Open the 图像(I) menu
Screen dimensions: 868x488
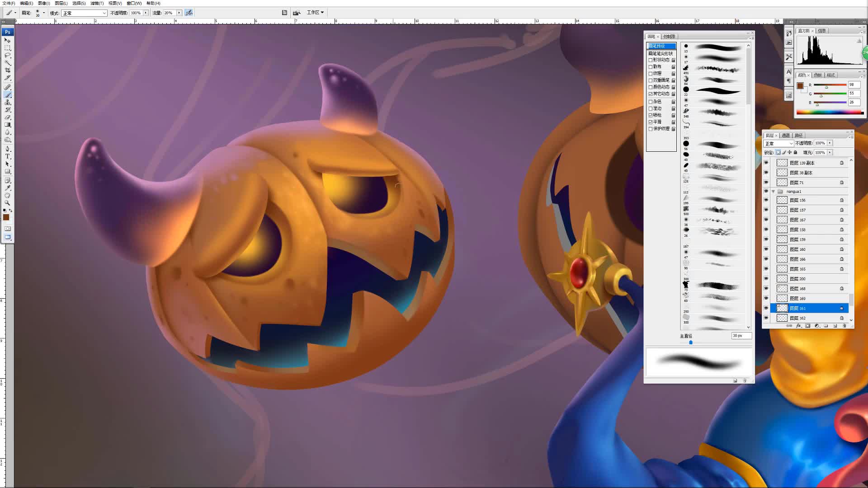click(44, 3)
